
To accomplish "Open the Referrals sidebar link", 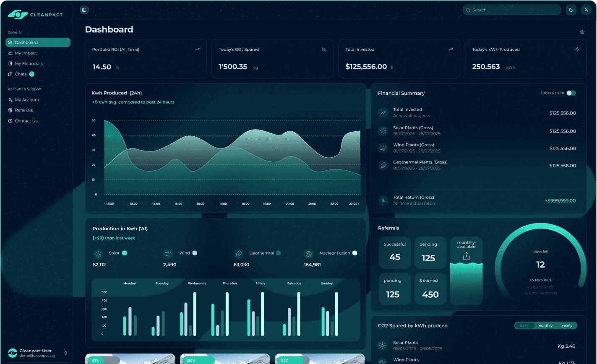I will [23, 110].
